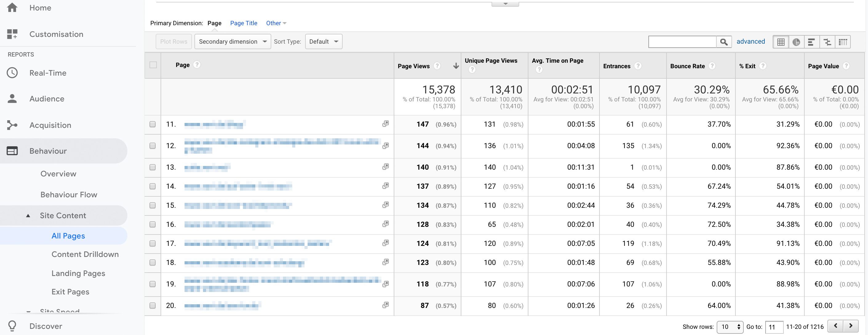This screenshot has width=868, height=335.
Task: Check the row 14 checkbox
Action: tap(153, 187)
